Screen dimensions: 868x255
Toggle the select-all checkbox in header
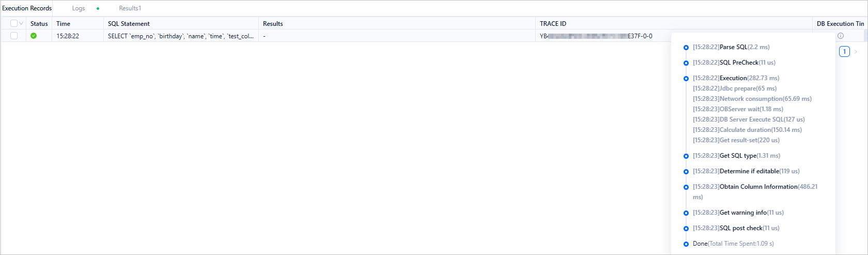[x=14, y=23]
